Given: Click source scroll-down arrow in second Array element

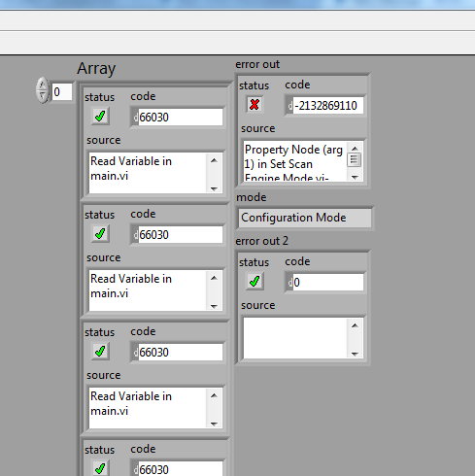Looking at the screenshot, I should click(214, 306).
